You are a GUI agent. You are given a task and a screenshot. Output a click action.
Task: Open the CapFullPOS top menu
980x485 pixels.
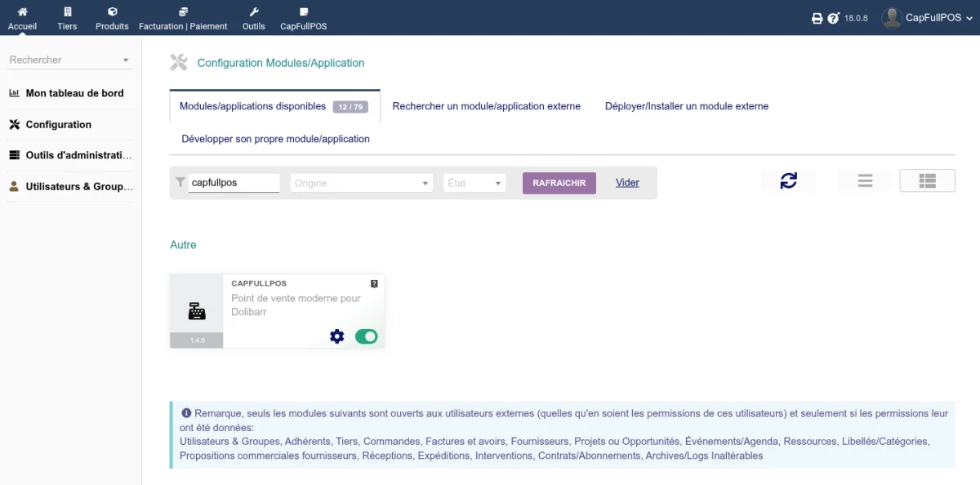pyautogui.click(x=304, y=19)
